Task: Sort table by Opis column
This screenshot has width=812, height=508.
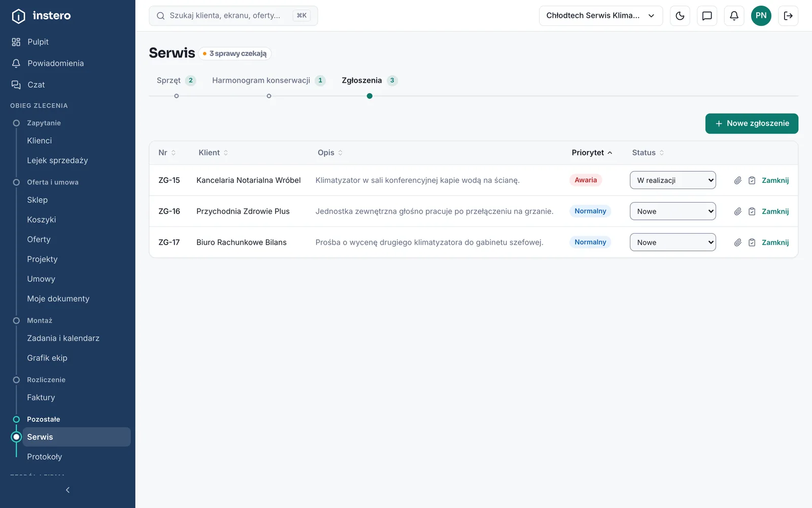Action: [330, 152]
